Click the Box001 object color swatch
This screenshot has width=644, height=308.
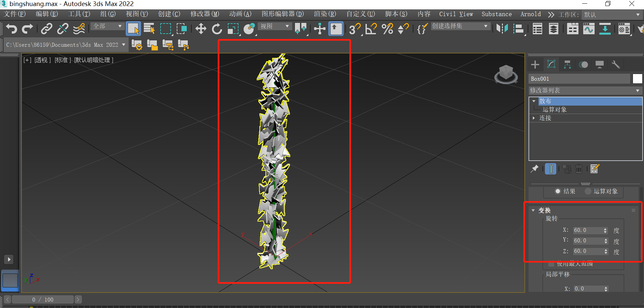pyautogui.click(x=637, y=79)
